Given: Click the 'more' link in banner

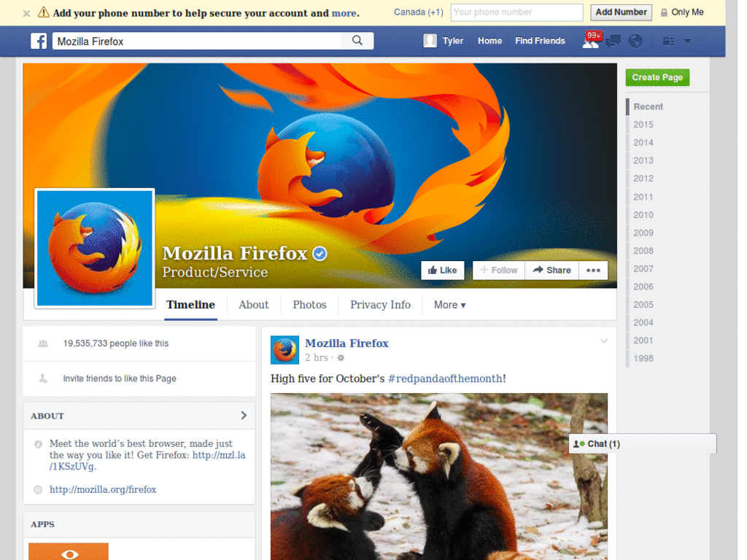Looking at the screenshot, I should click(x=344, y=13).
